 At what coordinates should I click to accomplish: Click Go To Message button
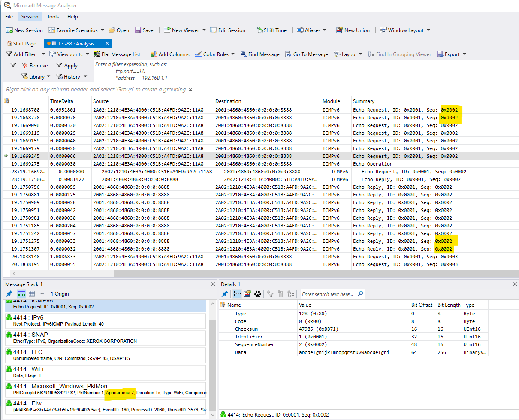tap(307, 54)
